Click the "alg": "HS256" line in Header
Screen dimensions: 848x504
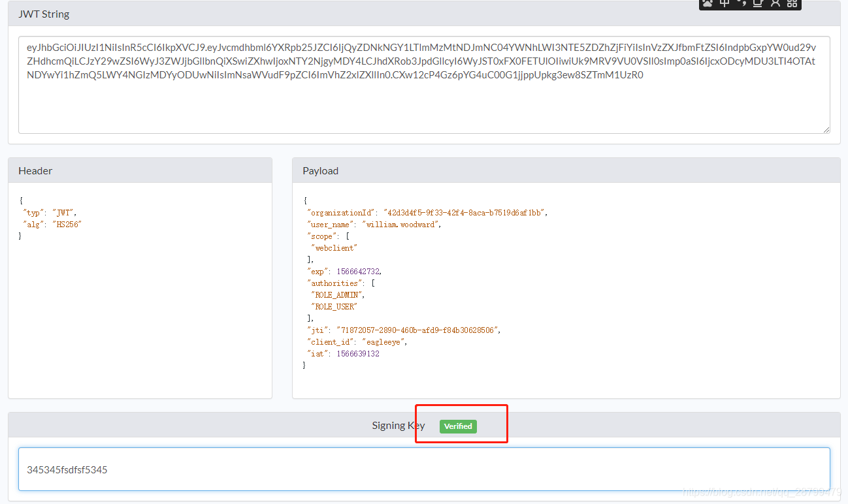(52, 225)
